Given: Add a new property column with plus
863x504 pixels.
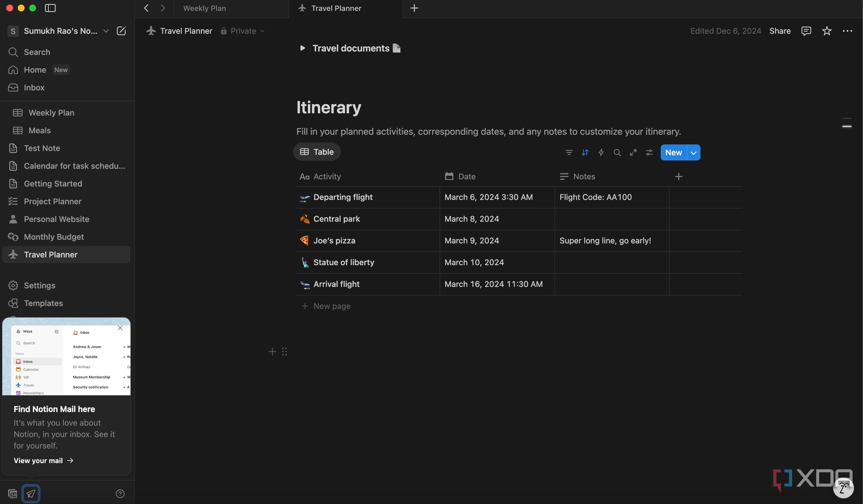Looking at the screenshot, I should [x=678, y=176].
